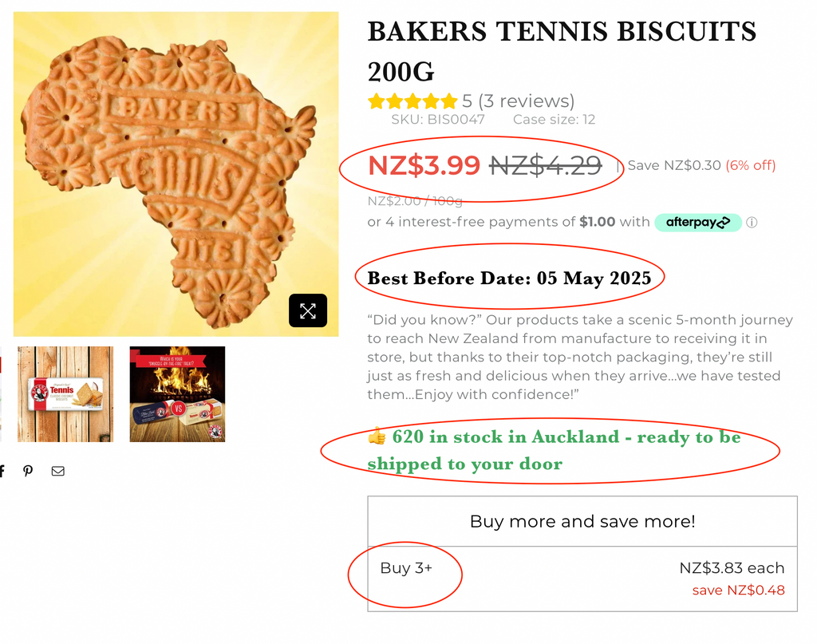Viewport: 817px width, 644px height.
Task: Click the five-star rating stars
Action: tap(412, 101)
